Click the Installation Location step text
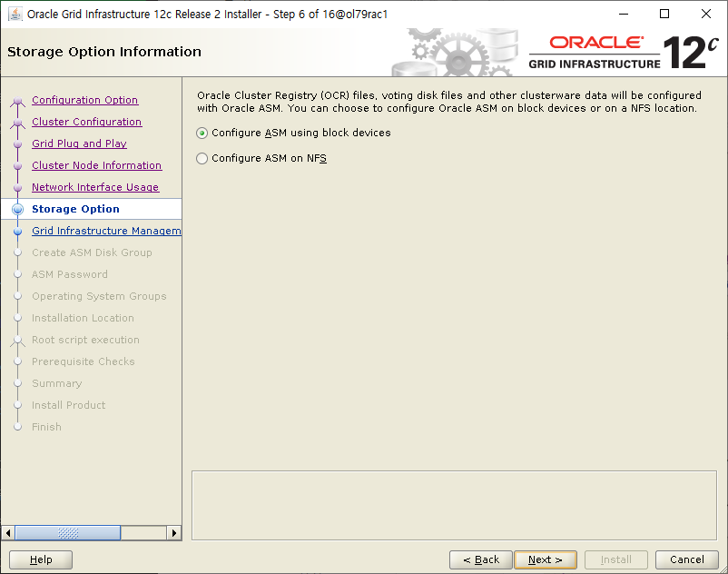The width and height of the screenshot is (728, 574). point(83,318)
